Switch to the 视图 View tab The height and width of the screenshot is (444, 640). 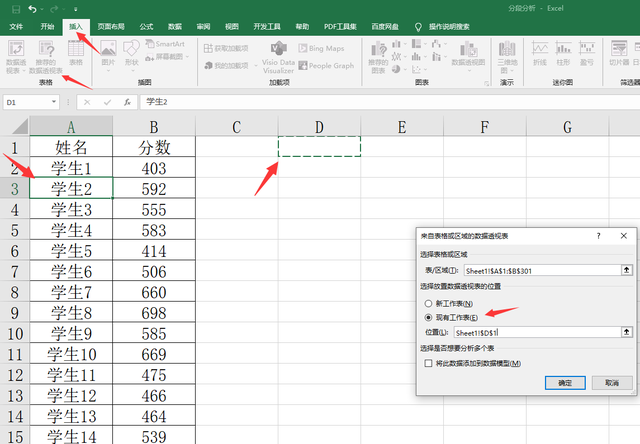[232, 27]
